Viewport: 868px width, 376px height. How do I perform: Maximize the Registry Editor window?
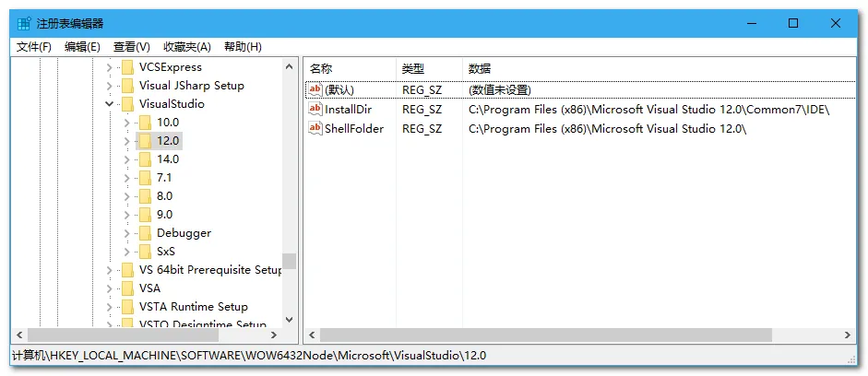[793, 23]
